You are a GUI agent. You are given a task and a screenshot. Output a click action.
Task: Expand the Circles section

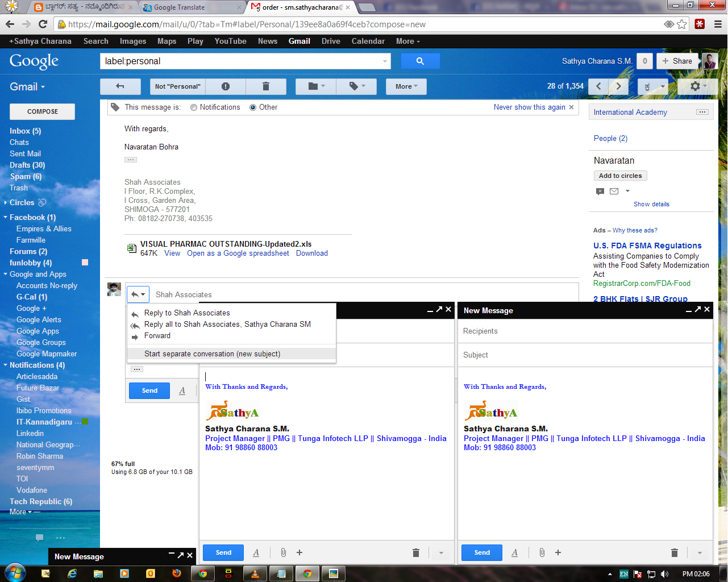click(x=6, y=202)
